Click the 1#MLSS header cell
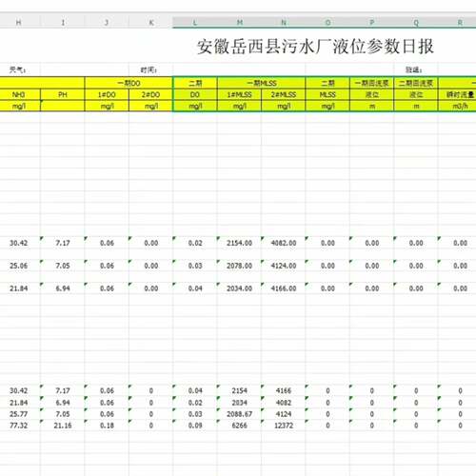476x476 pixels. 239,94
